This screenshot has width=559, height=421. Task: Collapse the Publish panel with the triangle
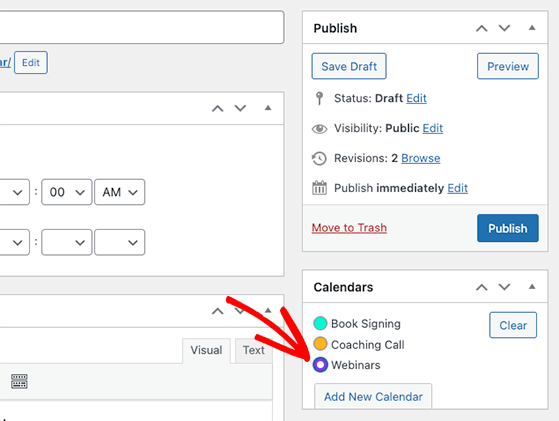coord(532,28)
